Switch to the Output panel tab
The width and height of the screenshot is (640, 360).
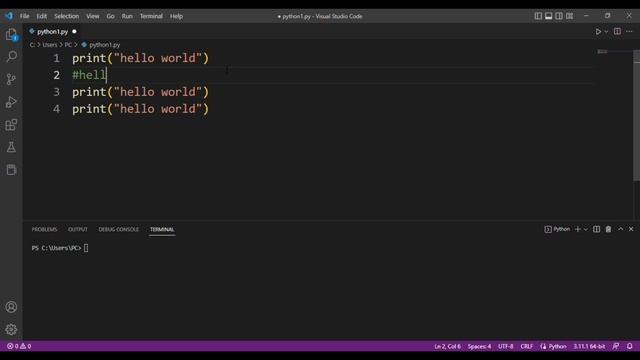78,229
